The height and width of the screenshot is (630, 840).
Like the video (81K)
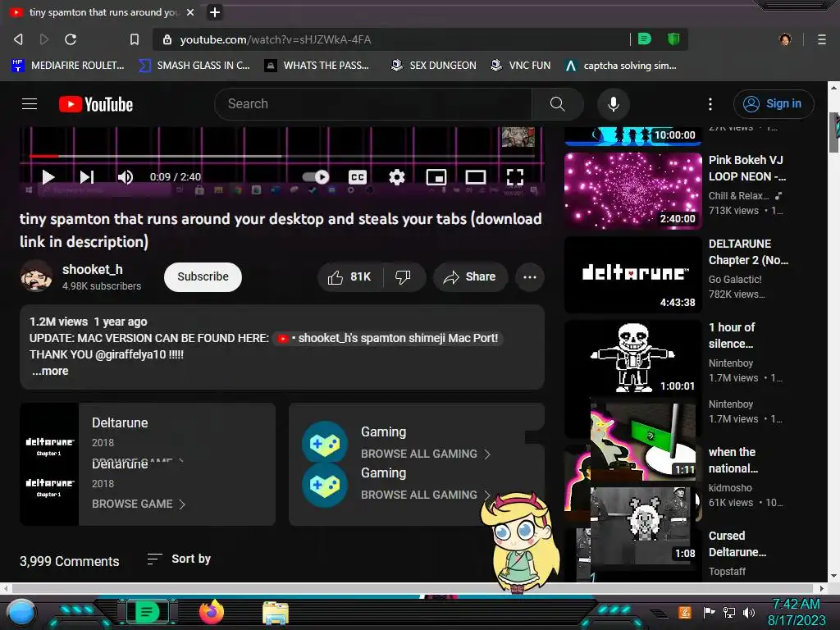click(x=349, y=277)
